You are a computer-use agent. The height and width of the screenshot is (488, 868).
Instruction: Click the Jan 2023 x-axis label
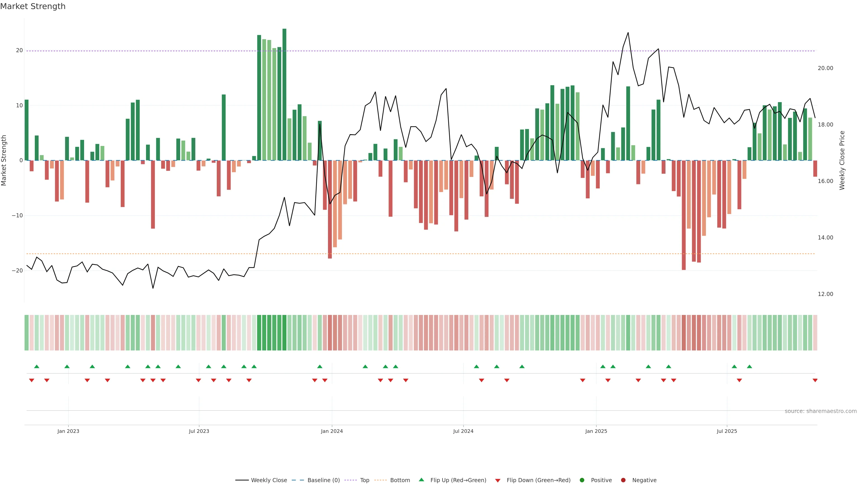(68, 431)
